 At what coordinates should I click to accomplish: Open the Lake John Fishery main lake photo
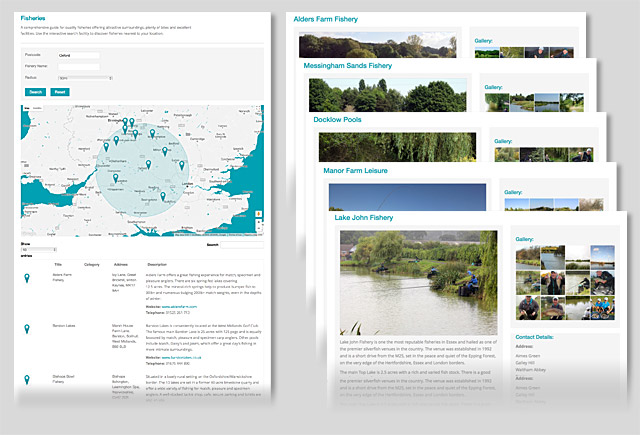coord(419,283)
